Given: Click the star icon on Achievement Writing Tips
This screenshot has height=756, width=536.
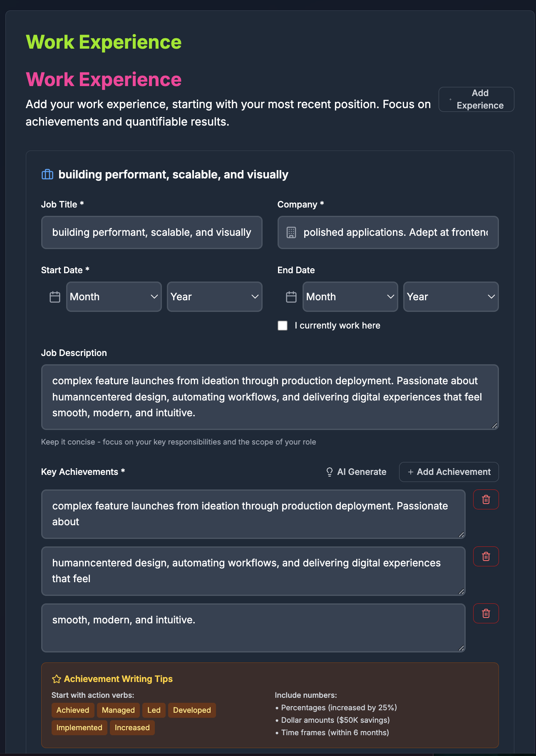Looking at the screenshot, I should coord(56,678).
